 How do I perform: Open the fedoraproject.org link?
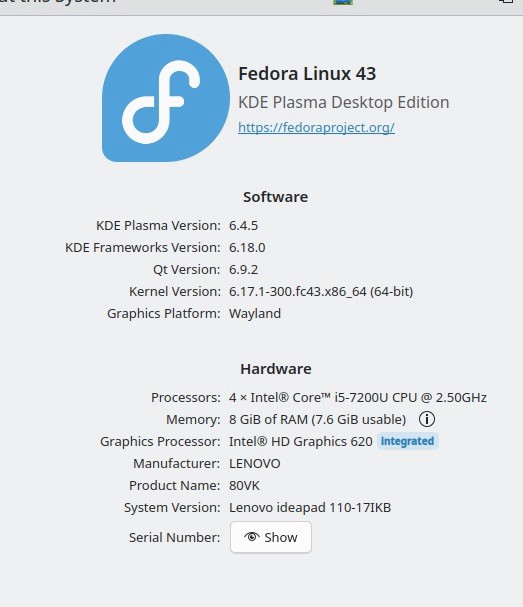pos(316,127)
